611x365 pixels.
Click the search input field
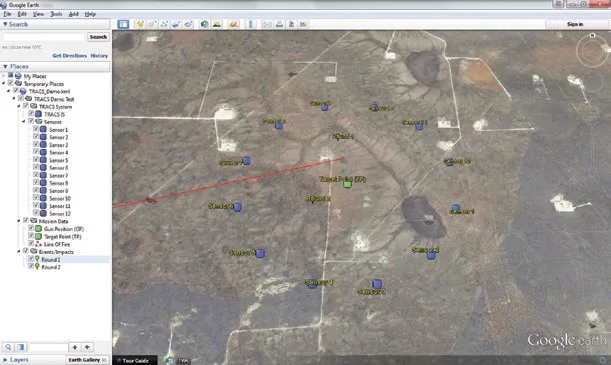[43, 37]
